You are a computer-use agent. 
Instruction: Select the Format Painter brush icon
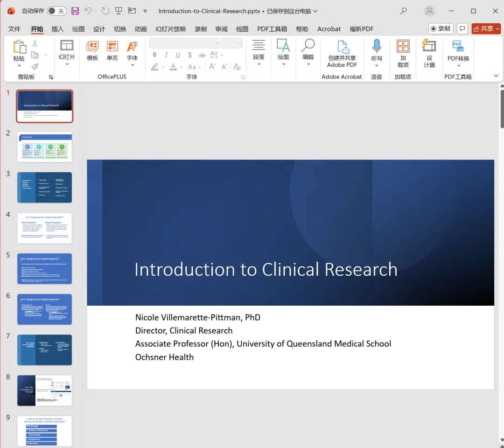(x=35, y=67)
